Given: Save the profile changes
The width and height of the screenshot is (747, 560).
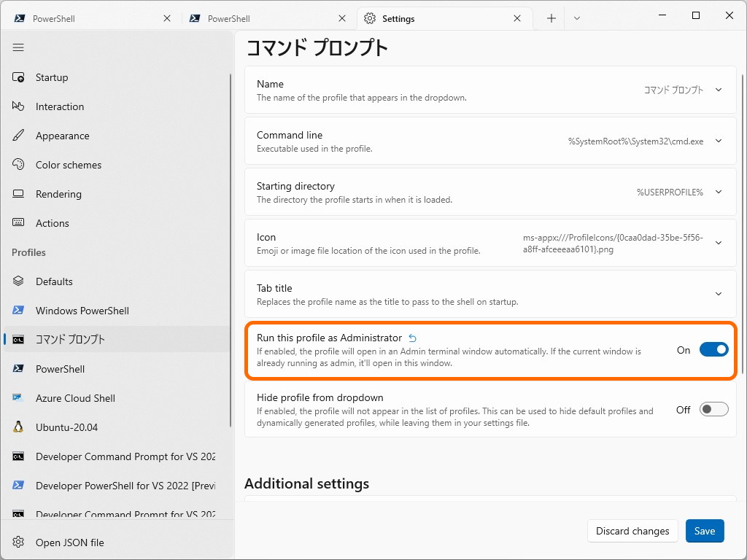Looking at the screenshot, I should coord(704,531).
